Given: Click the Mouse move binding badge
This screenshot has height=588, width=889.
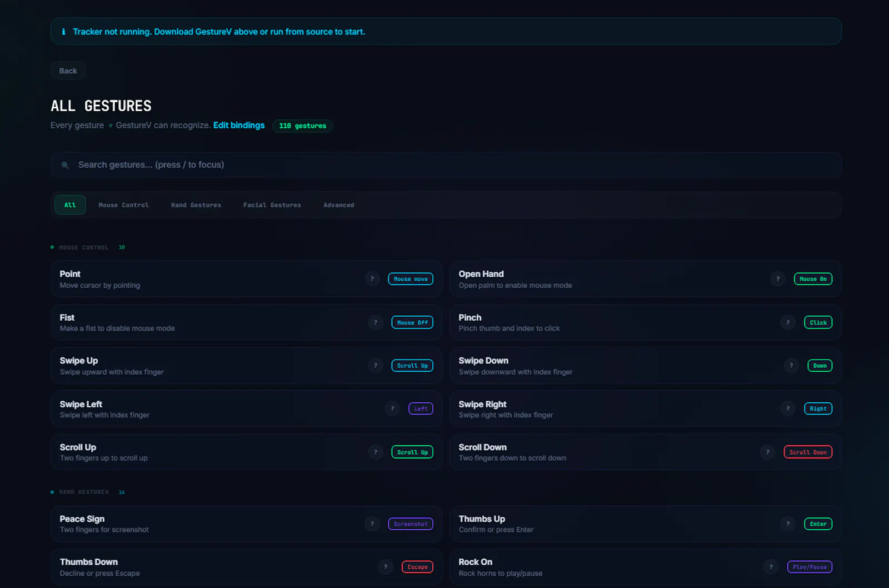Looking at the screenshot, I should [411, 279].
